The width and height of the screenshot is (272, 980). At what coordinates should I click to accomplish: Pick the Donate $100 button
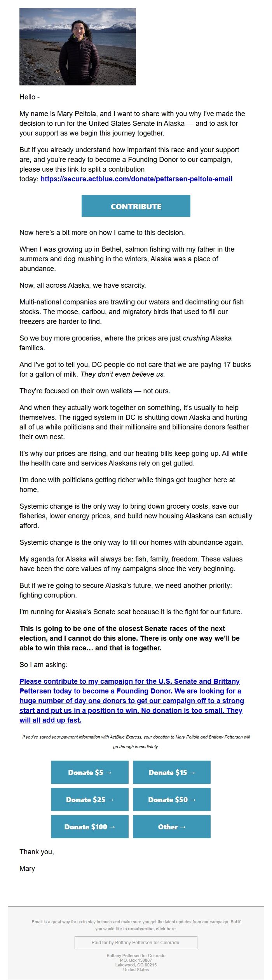90,827
